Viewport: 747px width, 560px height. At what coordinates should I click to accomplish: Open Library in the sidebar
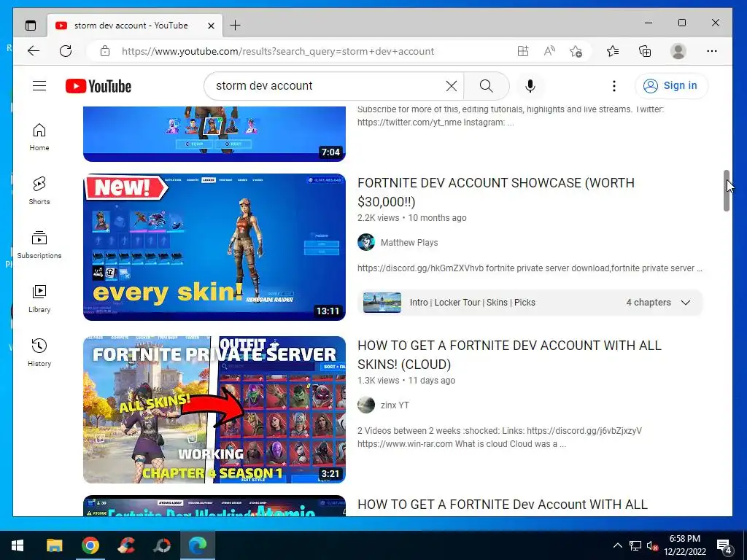coord(39,298)
